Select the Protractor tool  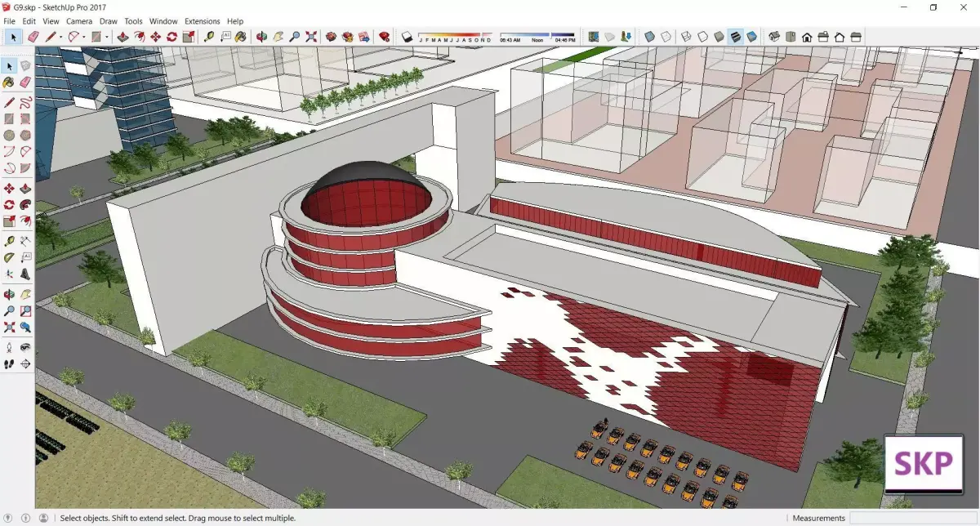point(9,258)
